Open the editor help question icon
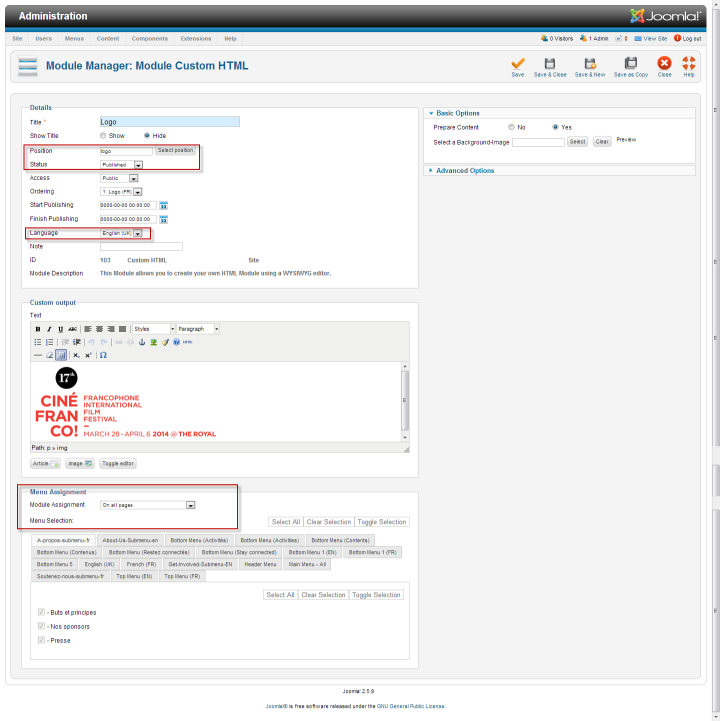The image size is (720, 721). coord(177,342)
